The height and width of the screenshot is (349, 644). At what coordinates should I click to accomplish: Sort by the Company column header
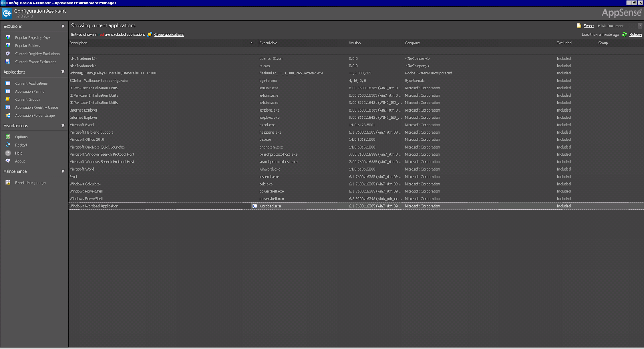480,43
